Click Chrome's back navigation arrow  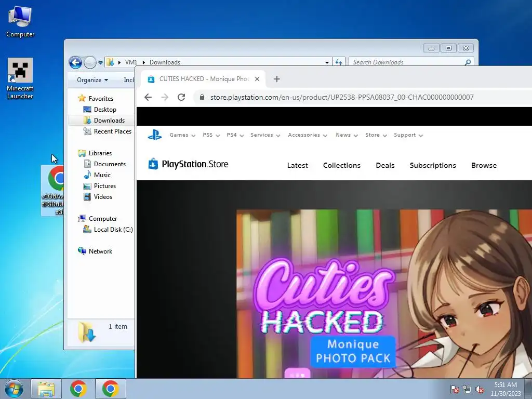point(148,97)
